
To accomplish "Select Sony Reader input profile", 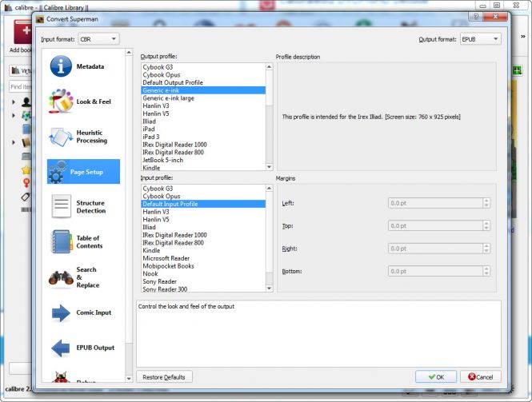I will point(161,281).
